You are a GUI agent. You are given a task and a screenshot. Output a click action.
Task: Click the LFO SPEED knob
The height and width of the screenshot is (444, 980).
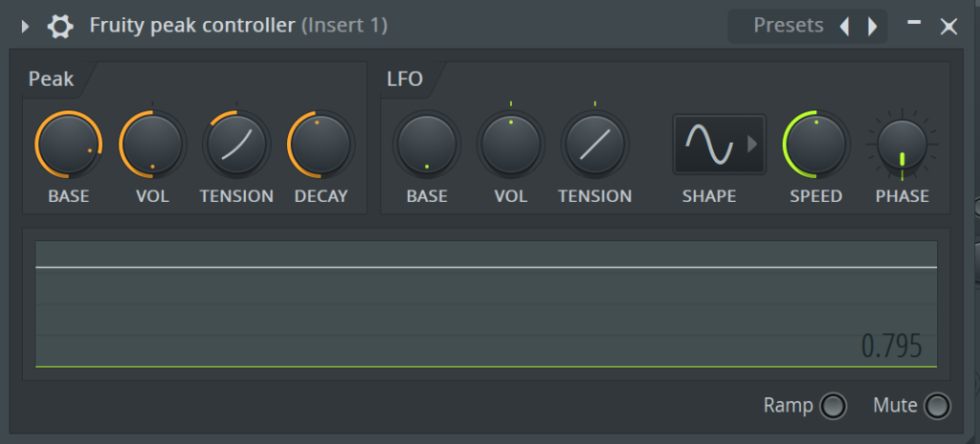coord(816,144)
